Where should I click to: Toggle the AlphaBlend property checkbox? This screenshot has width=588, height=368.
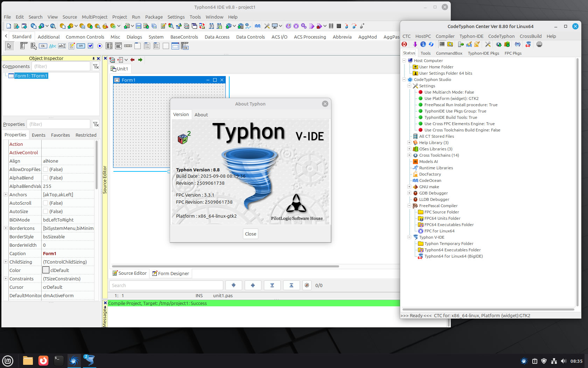tap(45, 178)
